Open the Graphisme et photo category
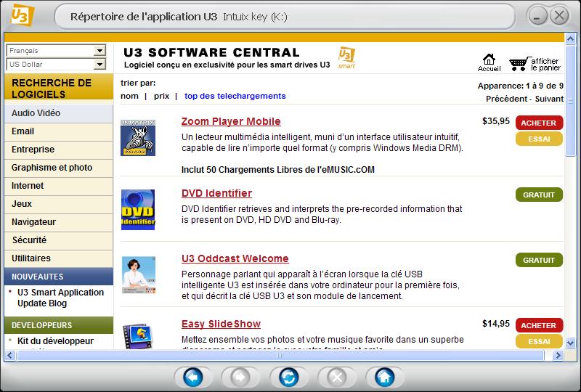The height and width of the screenshot is (392, 581). coord(52,168)
